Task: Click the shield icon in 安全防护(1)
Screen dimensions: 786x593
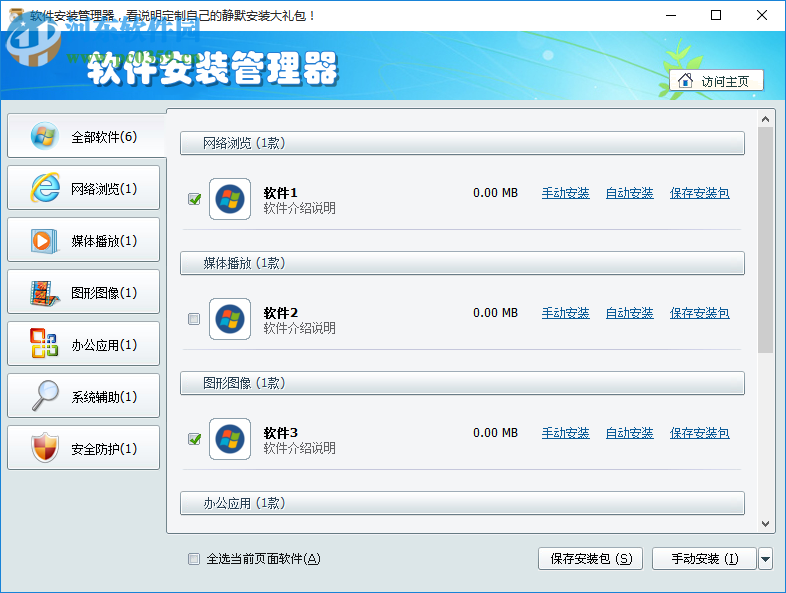Action: [x=45, y=448]
